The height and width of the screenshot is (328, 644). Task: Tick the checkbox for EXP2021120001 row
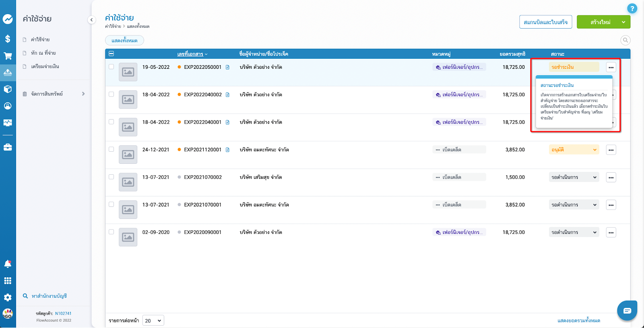click(x=111, y=149)
